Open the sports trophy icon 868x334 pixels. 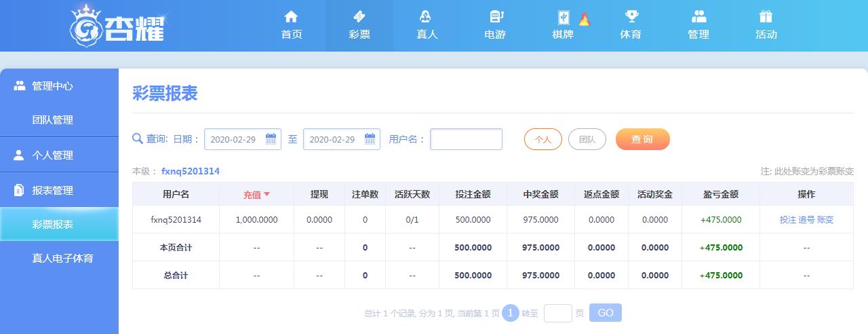click(631, 16)
